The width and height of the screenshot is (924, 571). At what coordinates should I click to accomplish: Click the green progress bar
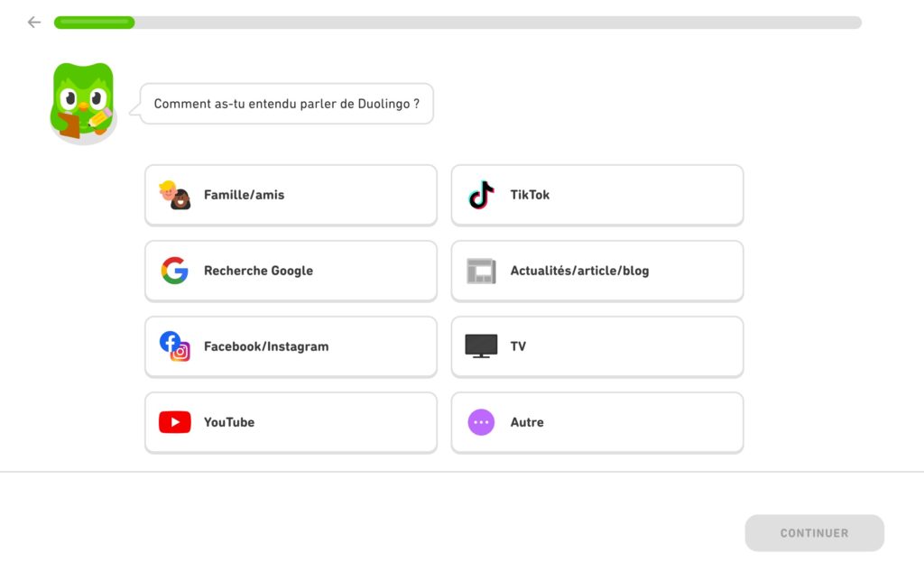pos(95,23)
